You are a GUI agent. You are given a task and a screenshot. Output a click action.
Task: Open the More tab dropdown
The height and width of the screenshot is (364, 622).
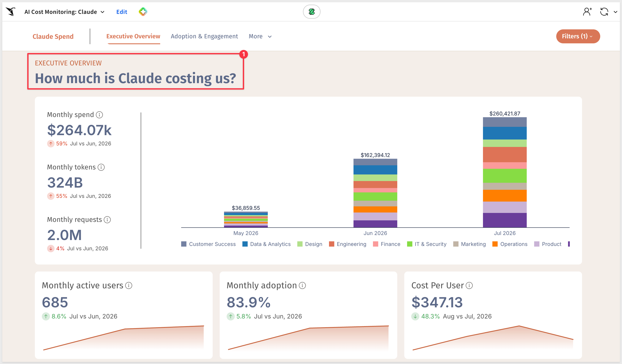260,36
